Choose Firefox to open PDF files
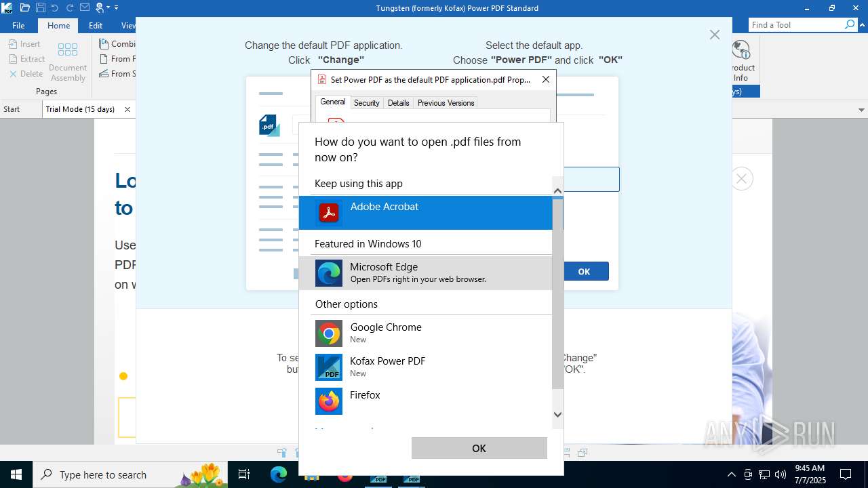The image size is (868, 488). coord(426,401)
